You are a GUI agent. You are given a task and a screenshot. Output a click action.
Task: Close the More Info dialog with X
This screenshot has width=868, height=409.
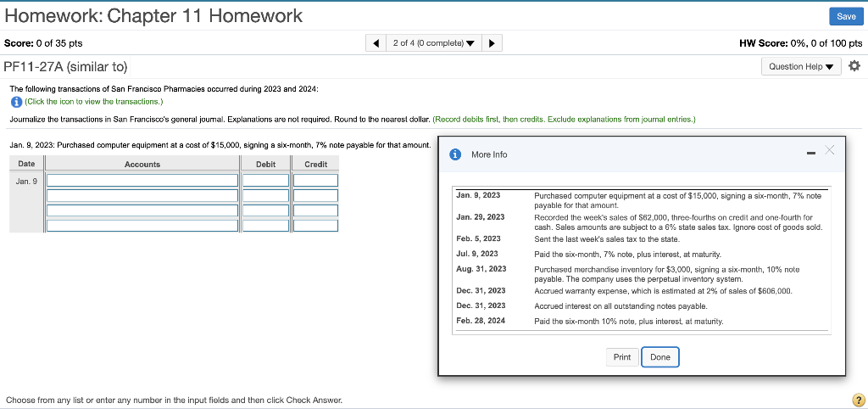(829, 149)
